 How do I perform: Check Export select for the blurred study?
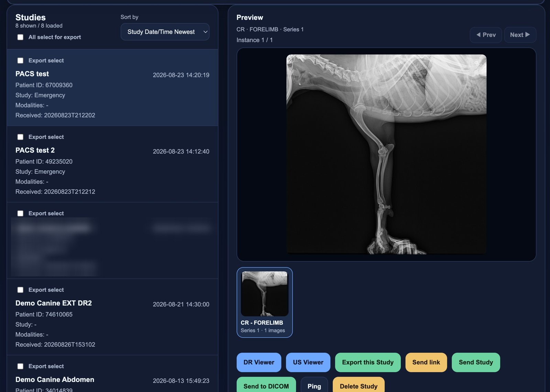point(20,213)
